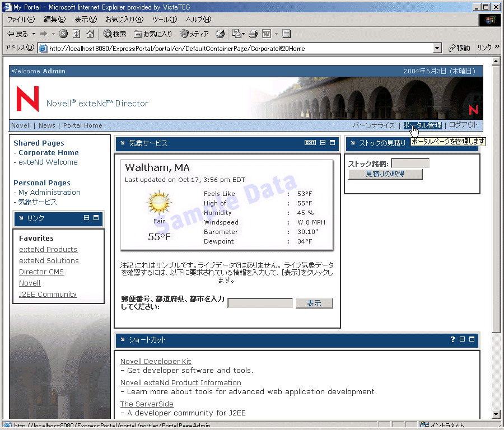Click the Stop loading toolbar icon
The image size is (504, 430).
click(63, 34)
